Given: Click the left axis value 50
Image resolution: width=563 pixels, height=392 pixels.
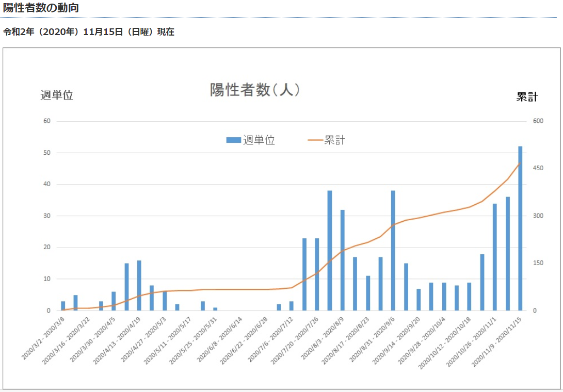Looking at the screenshot, I should (47, 153).
